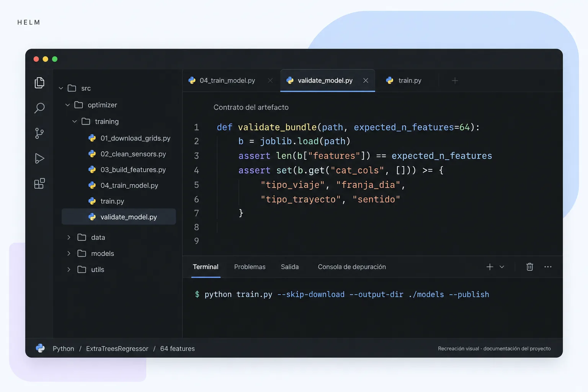Viewport: 588px width, 392px height.
Task: Close the 04_train_model.py editor tab
Action: 270,80
